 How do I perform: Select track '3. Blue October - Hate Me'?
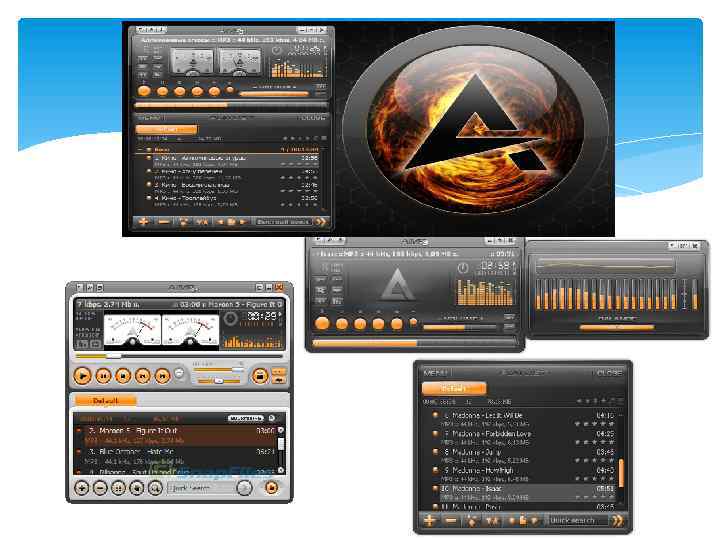tap(175, 456)
